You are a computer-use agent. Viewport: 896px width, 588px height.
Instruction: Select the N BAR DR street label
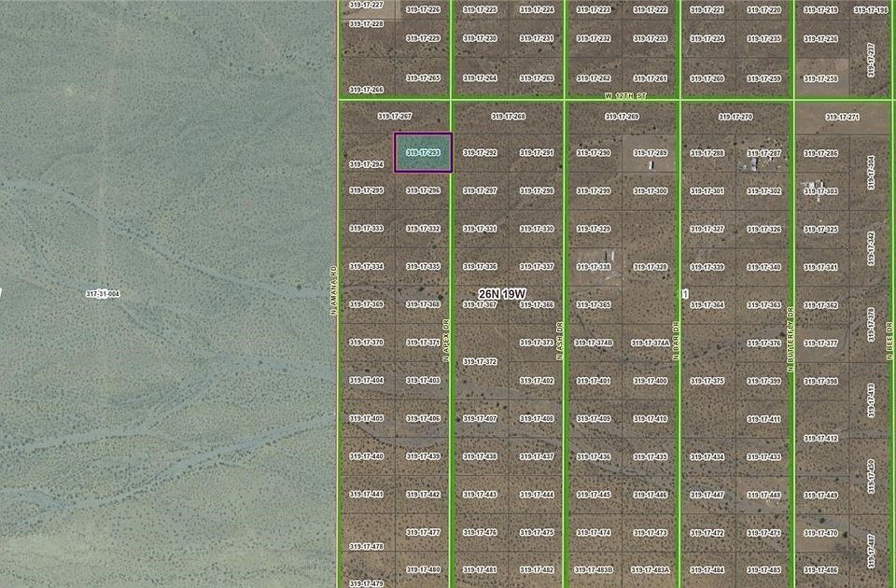click(x=676, y=341)
